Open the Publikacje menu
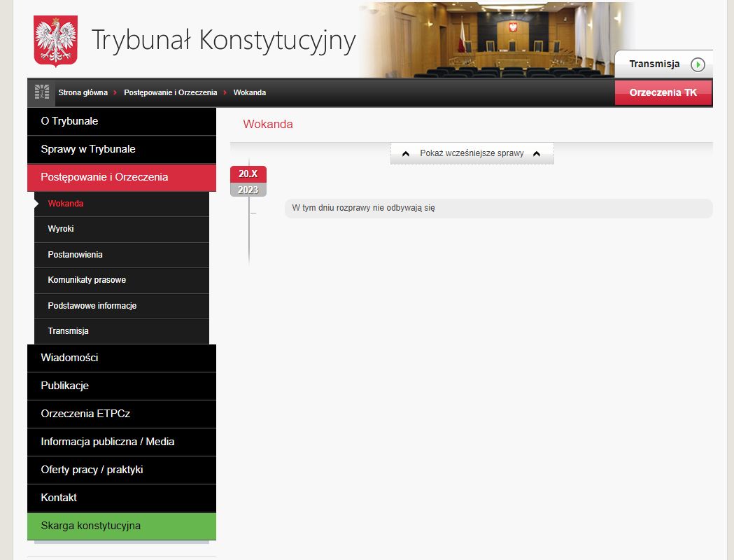The image size is (734, 560). coord(122,386)
